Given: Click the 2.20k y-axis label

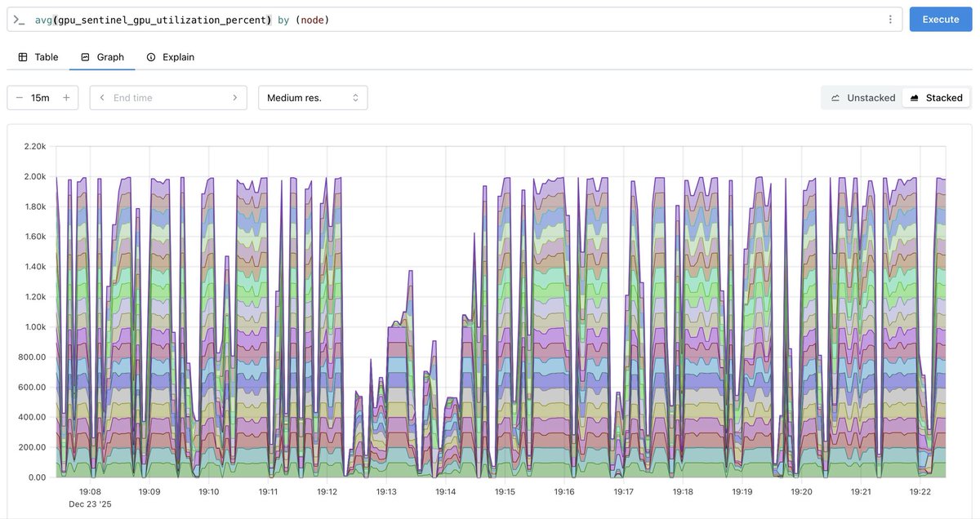Looking at the screenshot, I should [x=35, y=146].
